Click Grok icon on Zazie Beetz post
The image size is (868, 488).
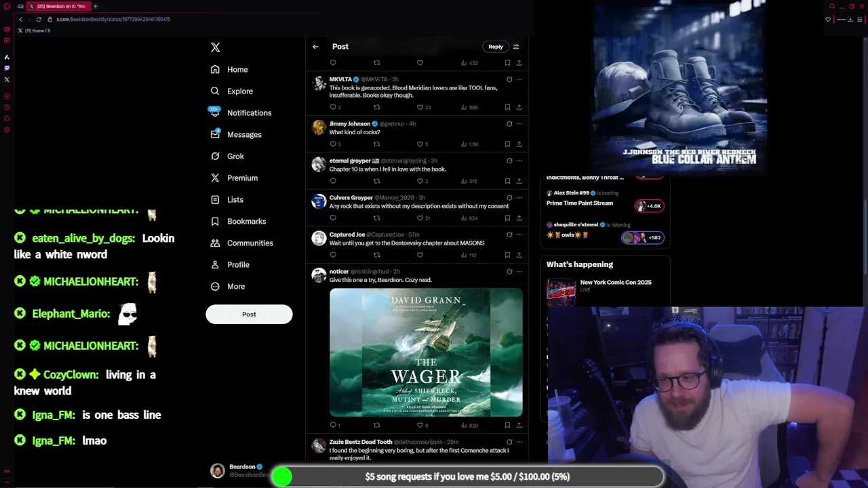[509, 442]
